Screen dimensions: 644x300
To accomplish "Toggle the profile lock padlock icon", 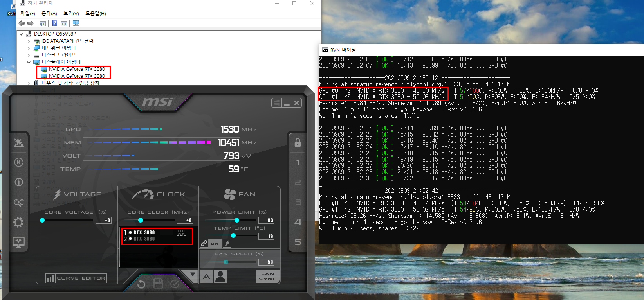I will 298,142.
